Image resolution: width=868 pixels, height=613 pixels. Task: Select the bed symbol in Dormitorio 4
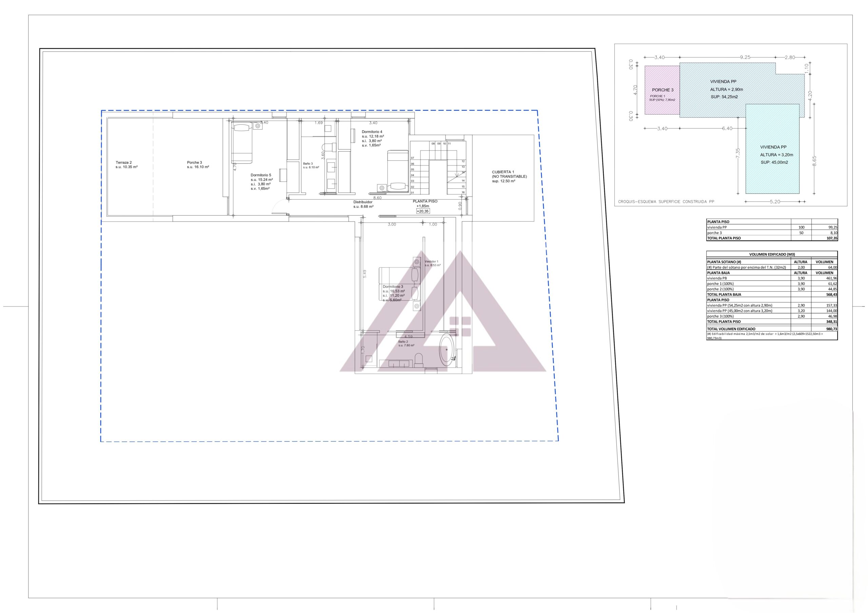click(x=397, y=171)
